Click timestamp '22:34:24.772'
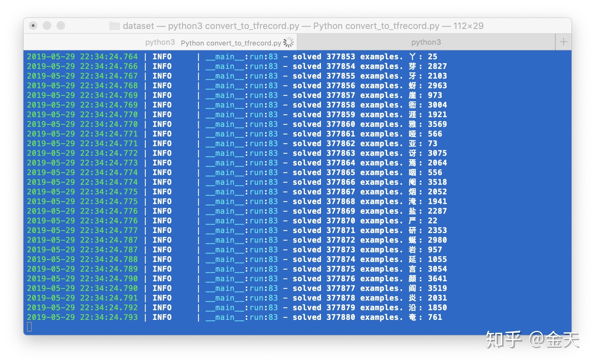This screenshot has height=364, width=595. [x=109, y=153]
